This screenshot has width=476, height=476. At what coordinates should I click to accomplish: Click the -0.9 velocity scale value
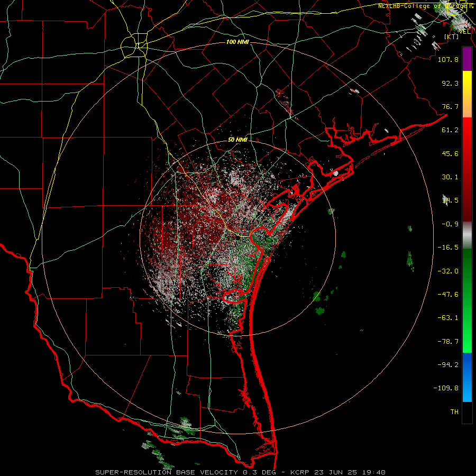tap(450, 224)
